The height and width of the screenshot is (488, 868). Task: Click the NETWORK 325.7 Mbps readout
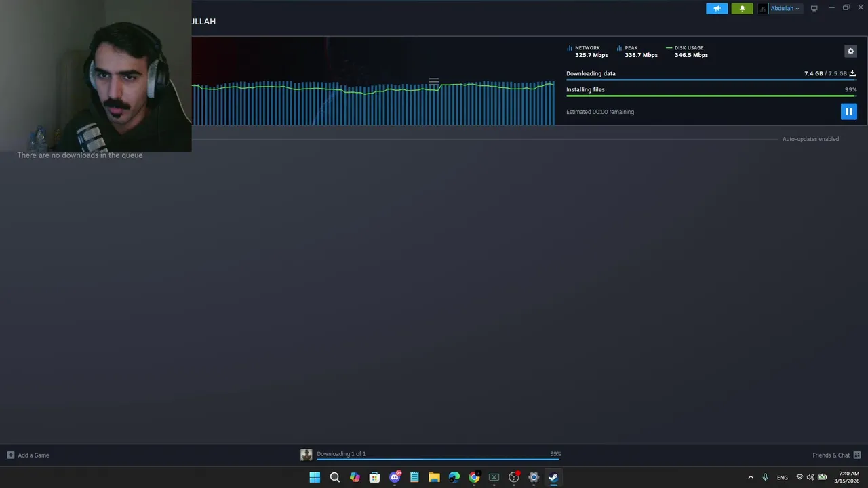(x=588, y=52)
